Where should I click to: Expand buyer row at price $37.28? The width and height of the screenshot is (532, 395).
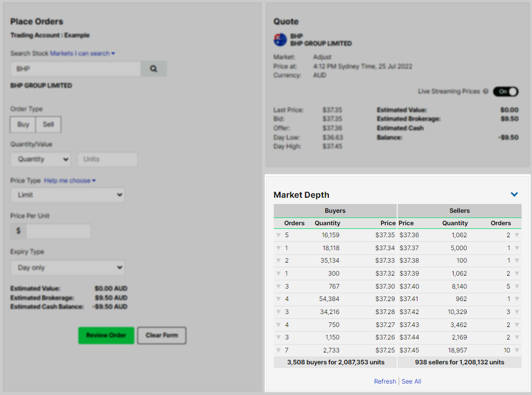tap(278, 312)
